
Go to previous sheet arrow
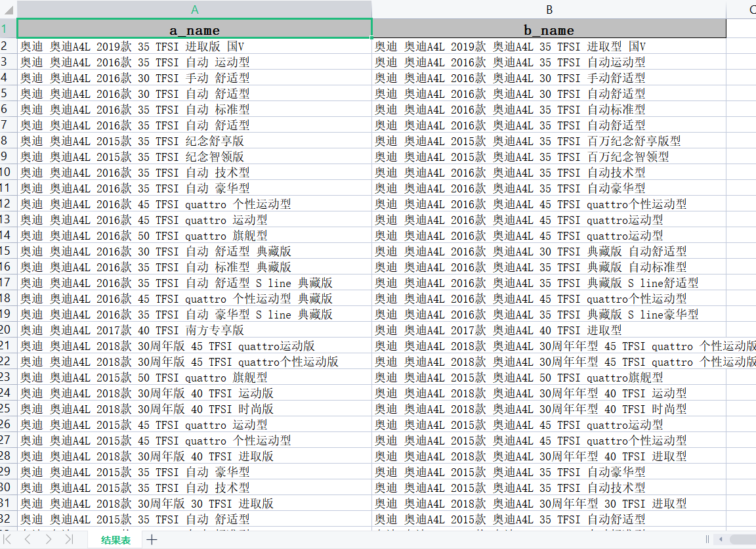pyautogui.click(x=28, y=539)
